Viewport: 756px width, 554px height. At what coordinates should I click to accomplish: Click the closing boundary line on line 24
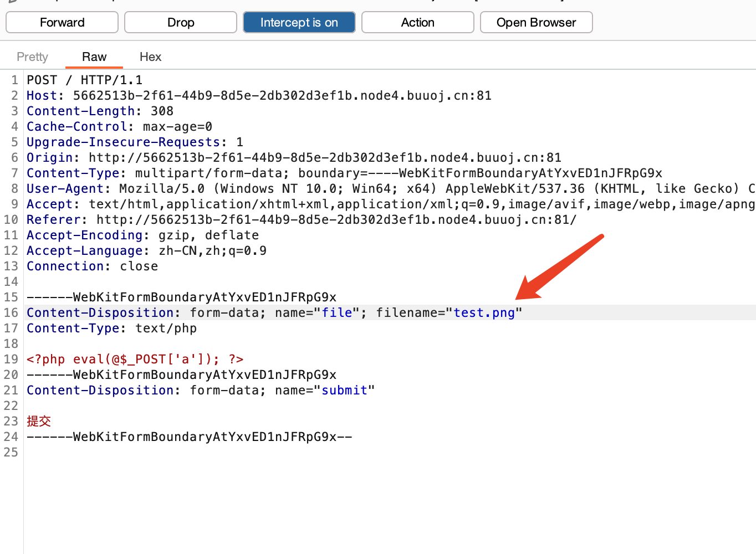[189, 437]
